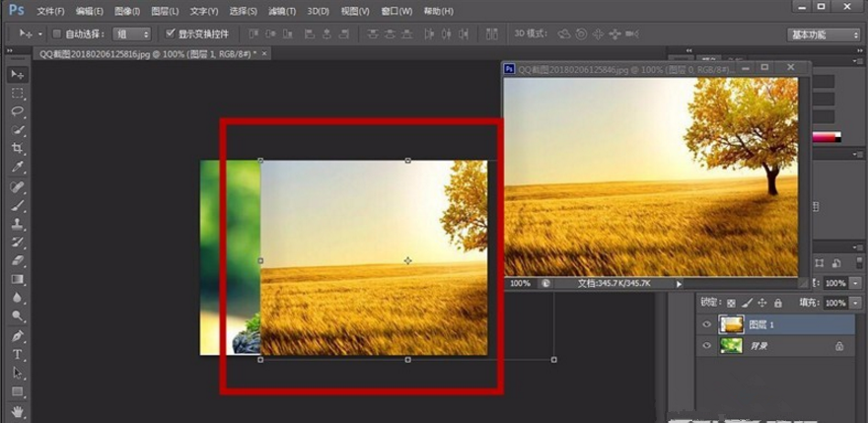The width and height of the screenshot is (868, 423).
Task: Select the Lasso tool
Action: pos(18,112)
